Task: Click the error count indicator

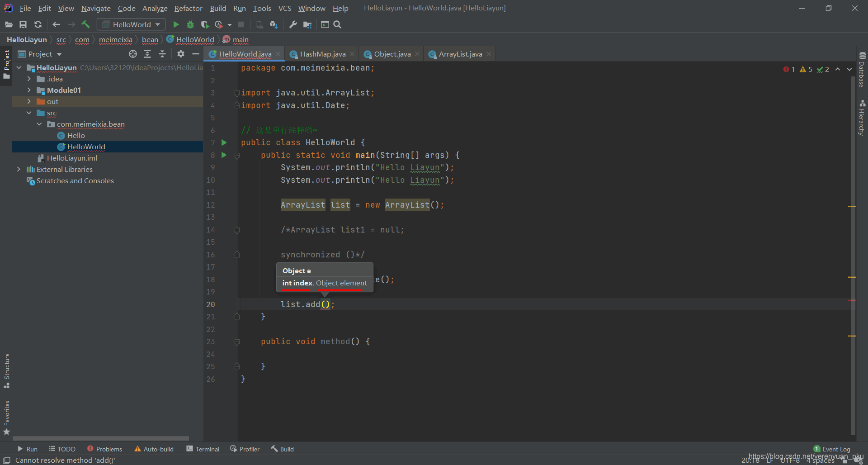Action: point(789,69)
